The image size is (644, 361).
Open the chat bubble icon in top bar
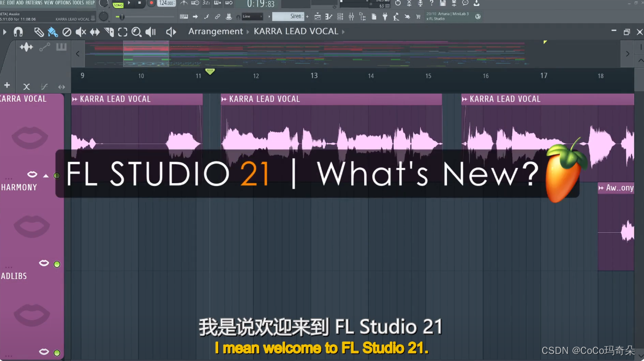click(x=465, y=3)
